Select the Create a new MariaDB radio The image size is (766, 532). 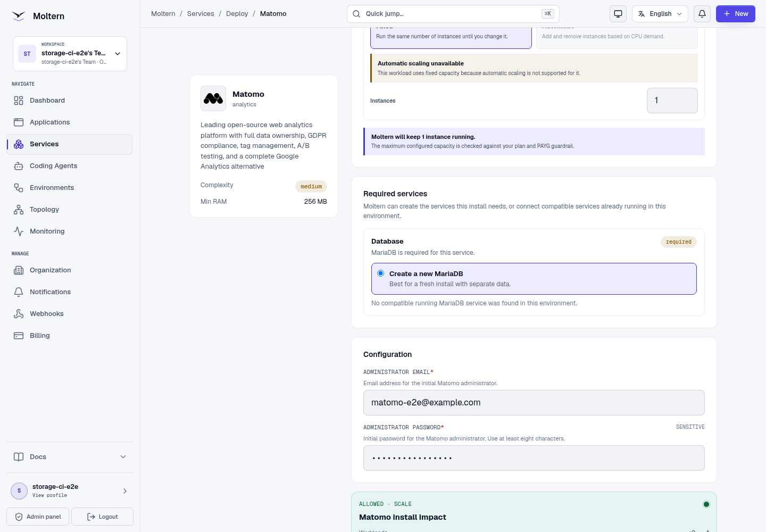pos(381,273)
